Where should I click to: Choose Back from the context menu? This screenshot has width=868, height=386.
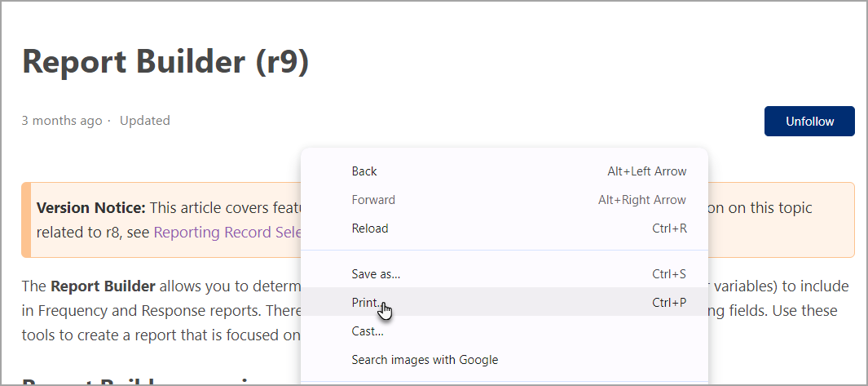504,171
